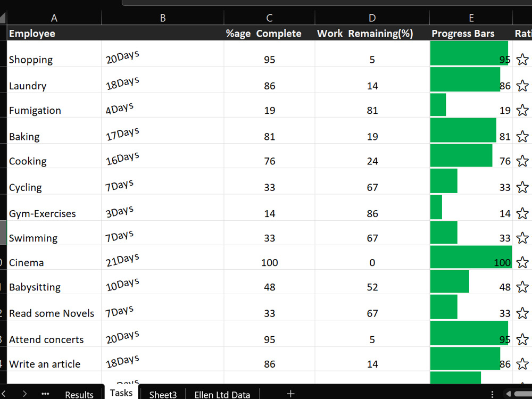Click the Select All corner triangle
Image resolution: width=532 pixels, height=399 pixels.
pyautogui.click(x=3, y=18)
